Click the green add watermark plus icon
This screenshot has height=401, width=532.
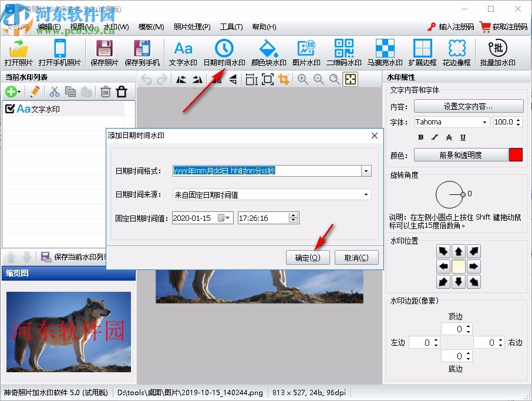(x=11, y=92)
